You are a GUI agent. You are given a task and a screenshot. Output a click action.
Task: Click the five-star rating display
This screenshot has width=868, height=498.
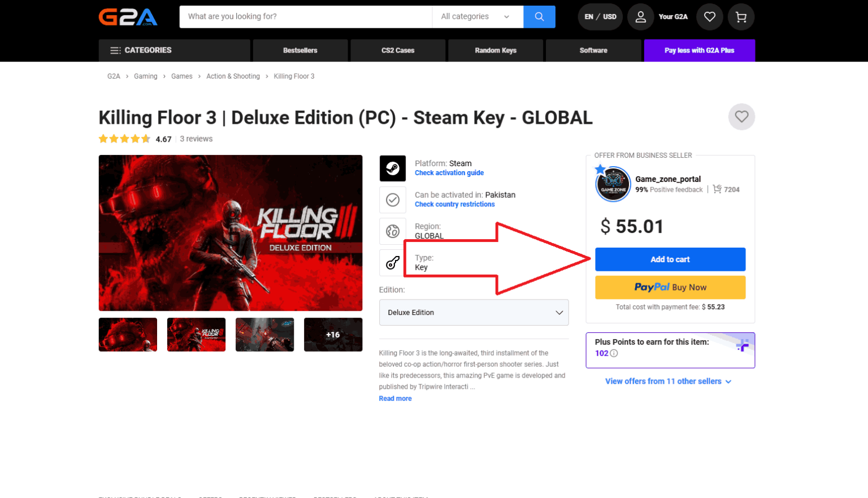[124, 138]
